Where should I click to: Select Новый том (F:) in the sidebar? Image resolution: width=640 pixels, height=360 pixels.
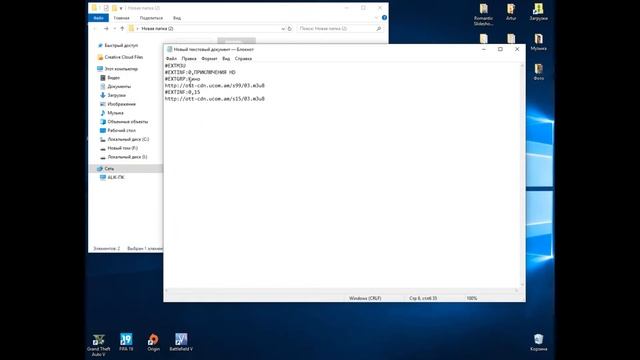point(122,148)
